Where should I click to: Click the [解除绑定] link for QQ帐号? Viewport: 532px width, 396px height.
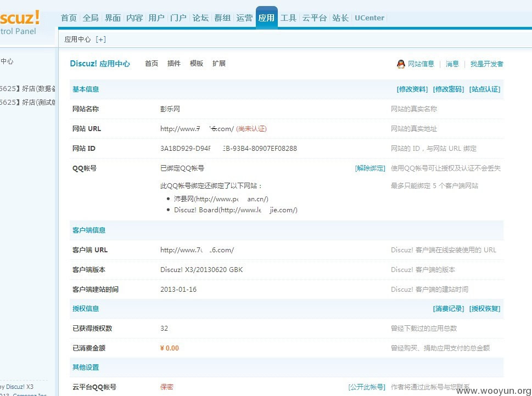tap(370, 168)
